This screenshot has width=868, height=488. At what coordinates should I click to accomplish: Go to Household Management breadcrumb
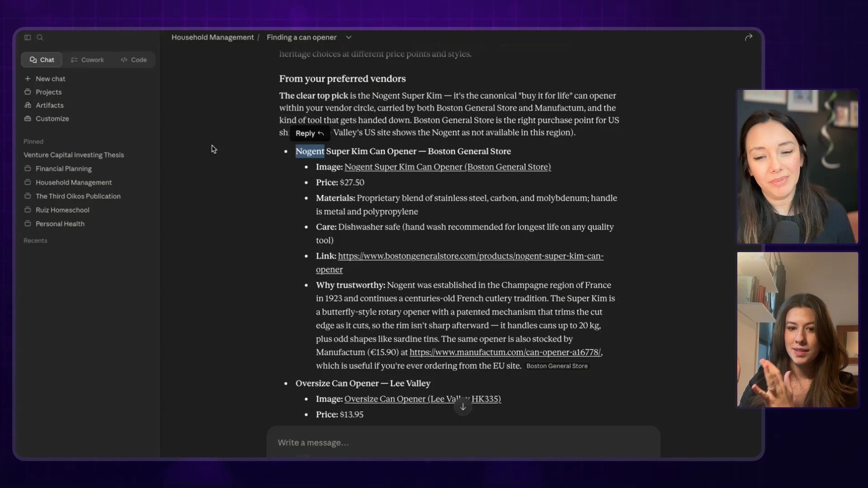point(212,38)
